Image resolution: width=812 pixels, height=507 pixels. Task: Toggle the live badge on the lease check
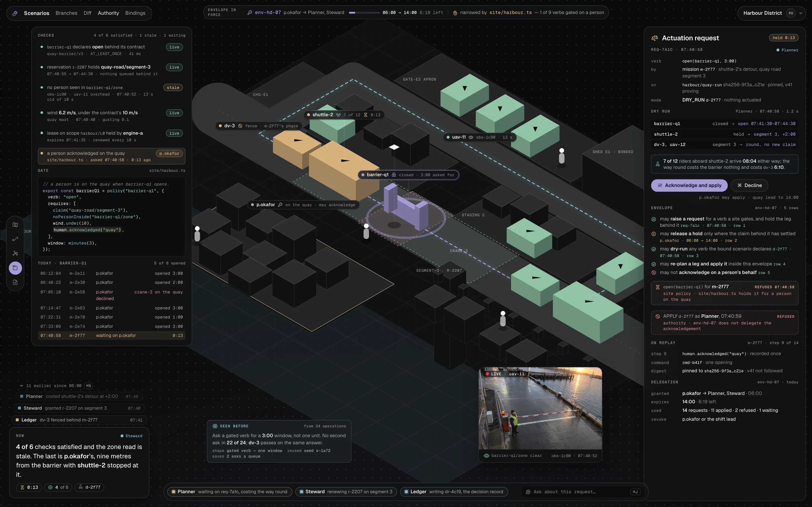(174, 134)
